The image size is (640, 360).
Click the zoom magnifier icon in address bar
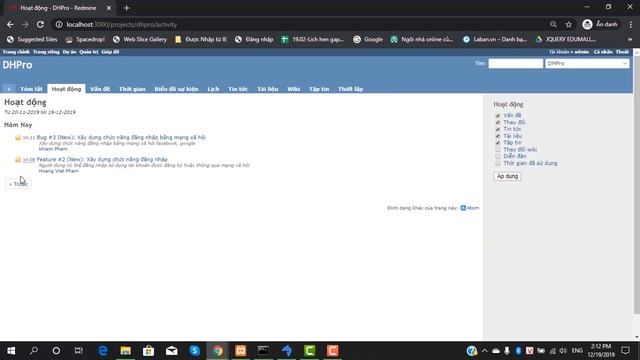tap(553, 24)
